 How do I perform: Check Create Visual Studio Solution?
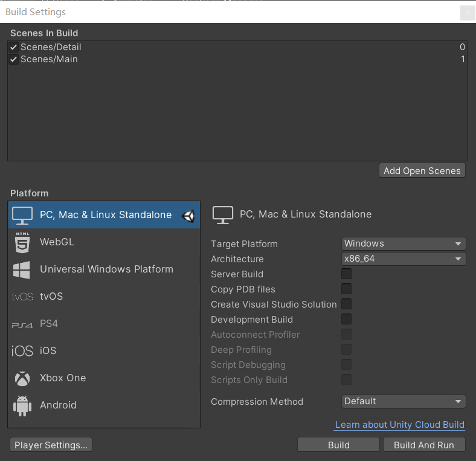click(x=346, y=304)
